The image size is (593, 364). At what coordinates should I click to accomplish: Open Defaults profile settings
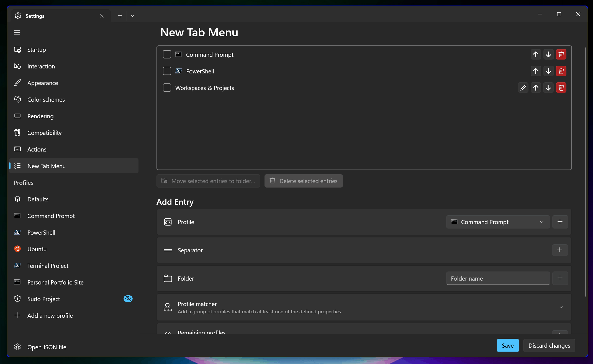point(74,199)
